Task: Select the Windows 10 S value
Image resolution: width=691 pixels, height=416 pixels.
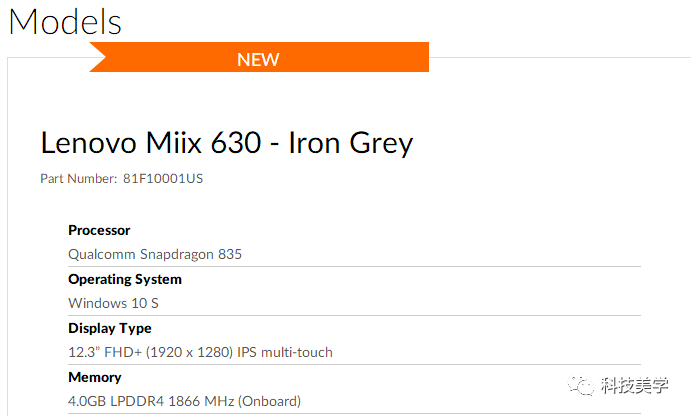Action: [112, 303]
